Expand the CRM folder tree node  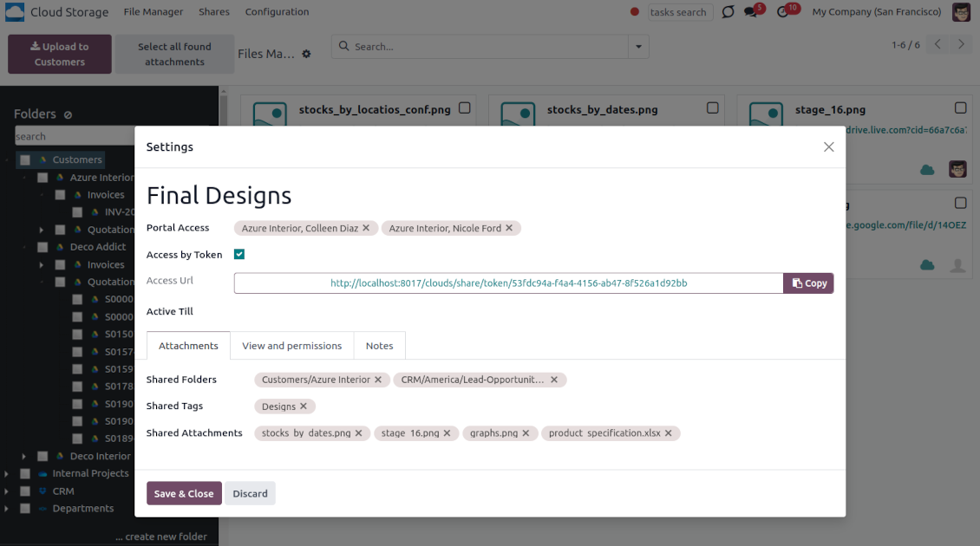pyautogui.click(x=7, y=491)
